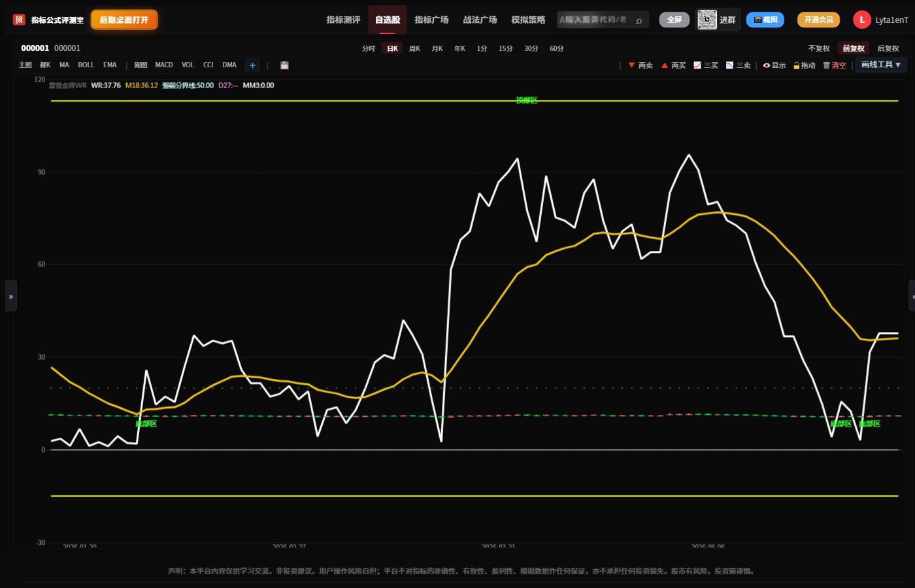This screenshot has width=915, height=588.
Task: Click the MM3:0.00 indicator value
Action: tap(258, 86)
